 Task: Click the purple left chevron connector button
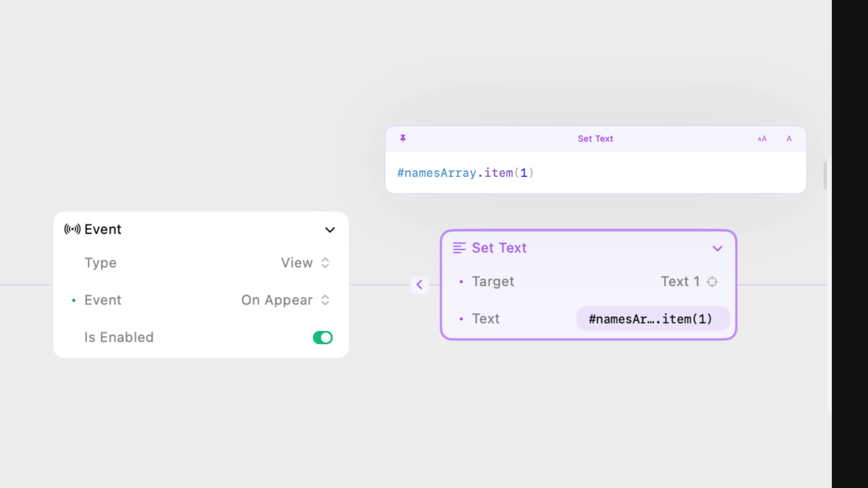pyautogui.click(x=420, y=285)
